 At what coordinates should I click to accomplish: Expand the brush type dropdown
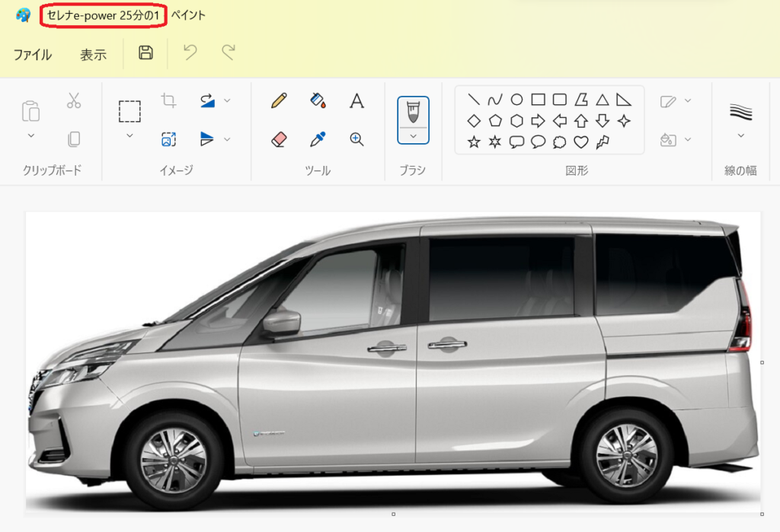(413, 135)
